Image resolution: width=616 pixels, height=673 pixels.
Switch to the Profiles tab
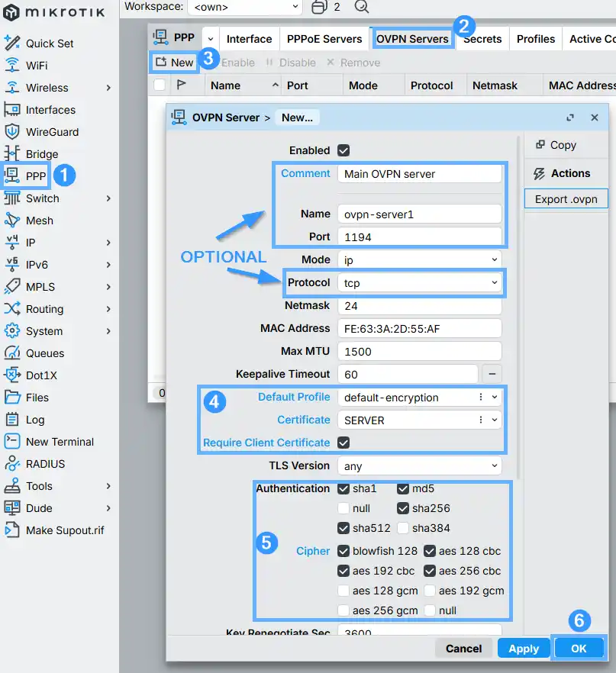coord(536,39)
